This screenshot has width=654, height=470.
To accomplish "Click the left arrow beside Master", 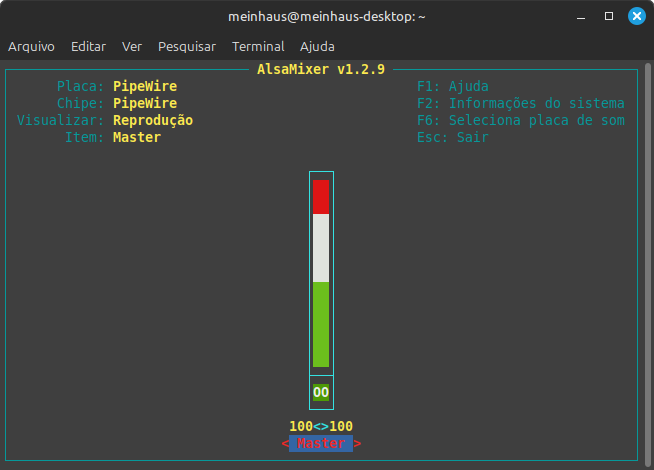I will pos(285,443).
